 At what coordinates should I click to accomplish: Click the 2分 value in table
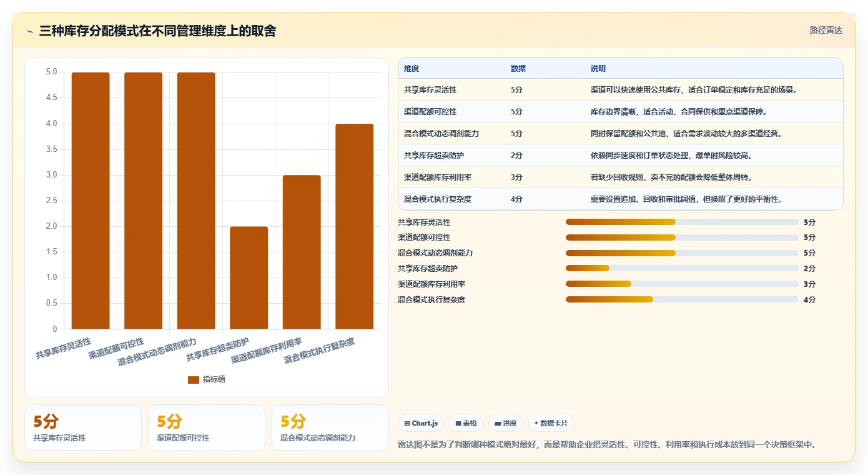[x=516, y=156]
